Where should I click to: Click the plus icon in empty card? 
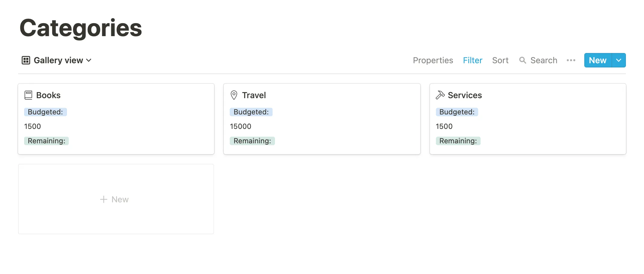pos(104,199)
